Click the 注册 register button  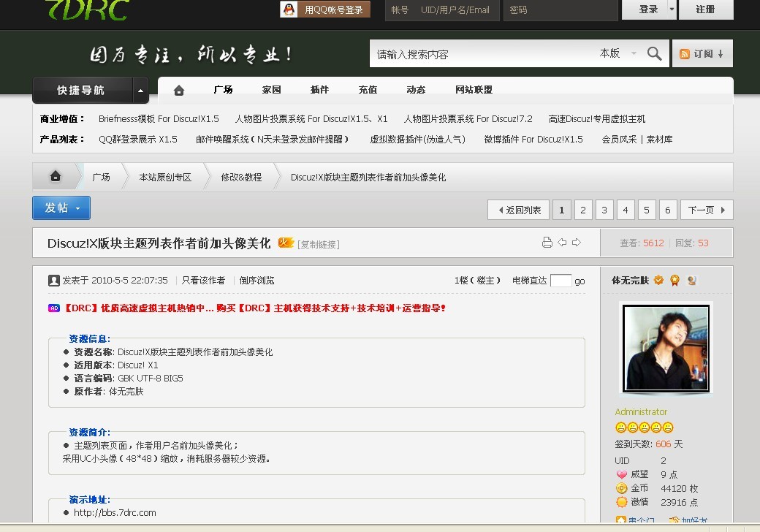click(705, 9)
